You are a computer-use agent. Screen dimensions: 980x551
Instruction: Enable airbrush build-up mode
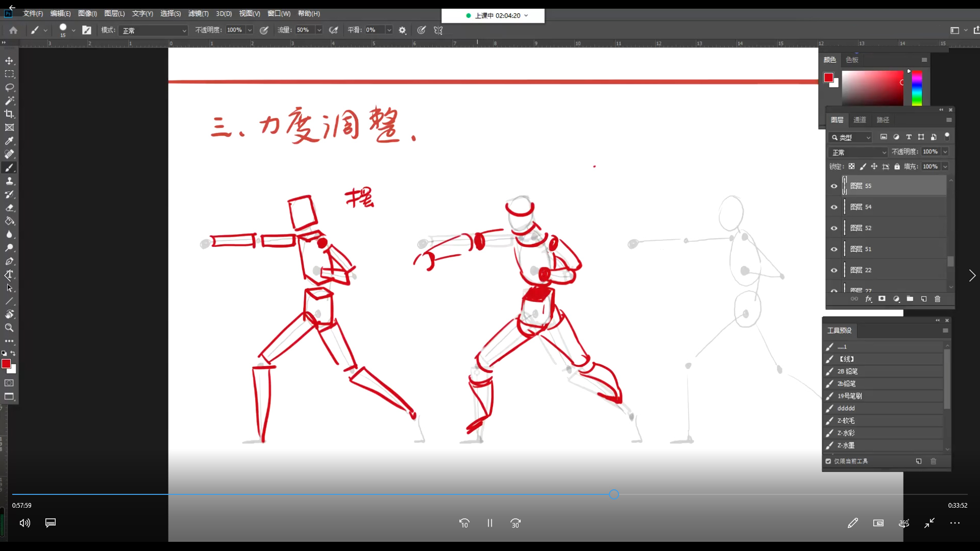pyautogui.click(x=333, y=30)
